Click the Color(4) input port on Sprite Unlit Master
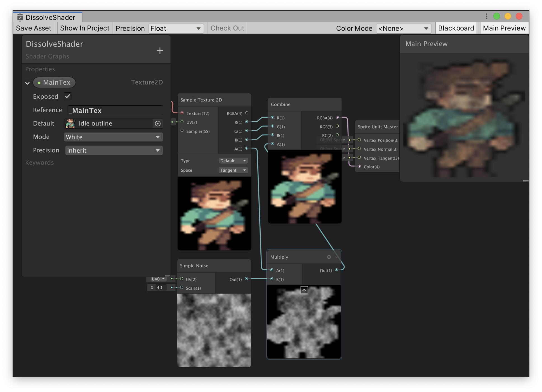 point(359,166)
